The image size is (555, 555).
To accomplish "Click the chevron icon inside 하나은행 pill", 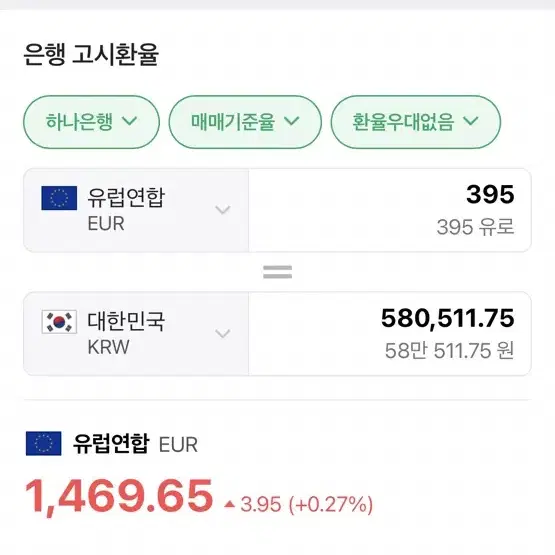I will [130, 121].
